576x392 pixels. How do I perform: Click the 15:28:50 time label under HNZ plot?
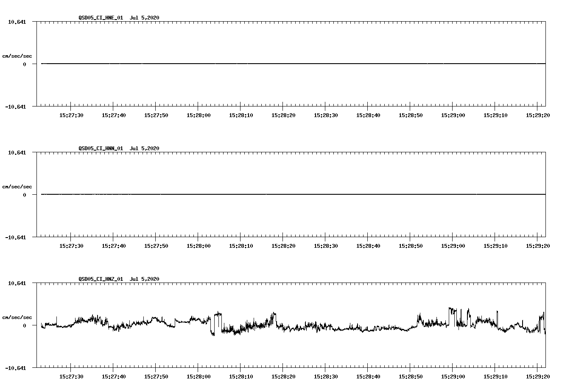[411, 377]
